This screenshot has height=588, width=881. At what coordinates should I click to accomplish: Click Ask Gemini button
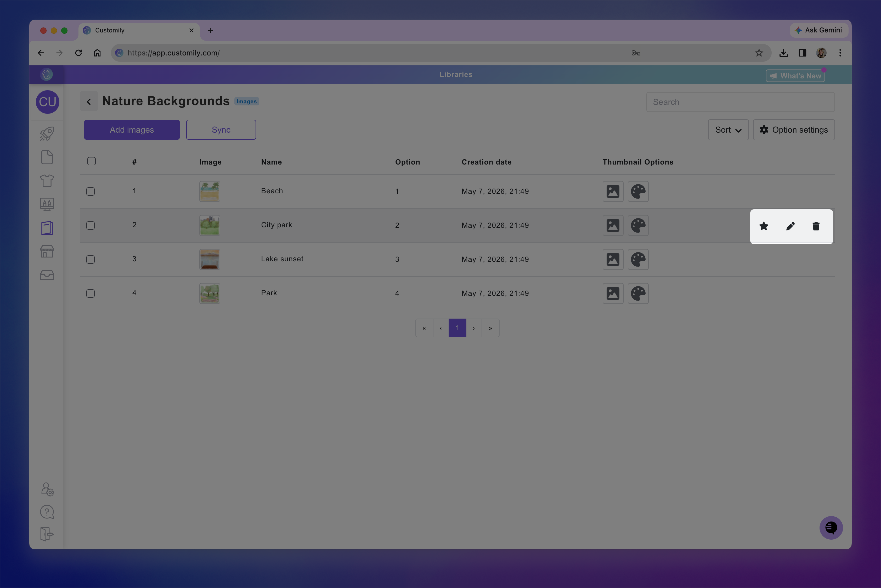tap(819, 30)
